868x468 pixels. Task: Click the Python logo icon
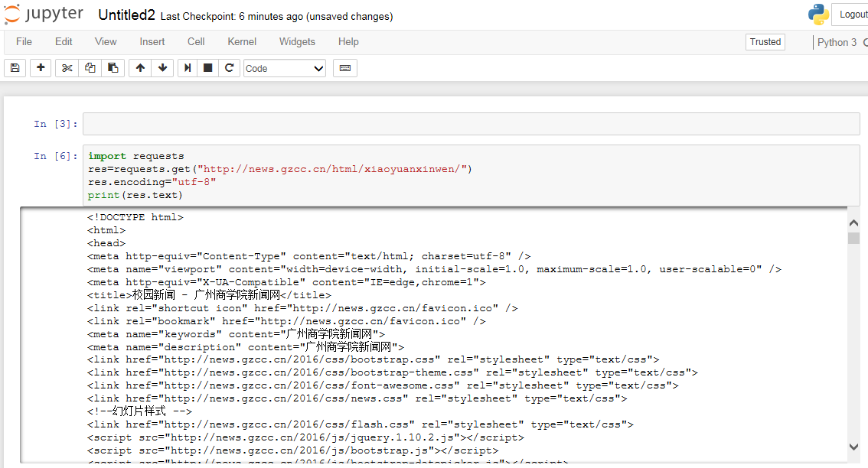[x=818, y=15]
